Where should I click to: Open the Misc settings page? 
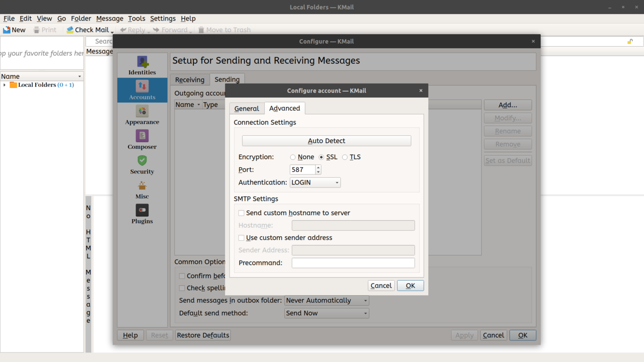pyautogui.click(x=142, y=190)
